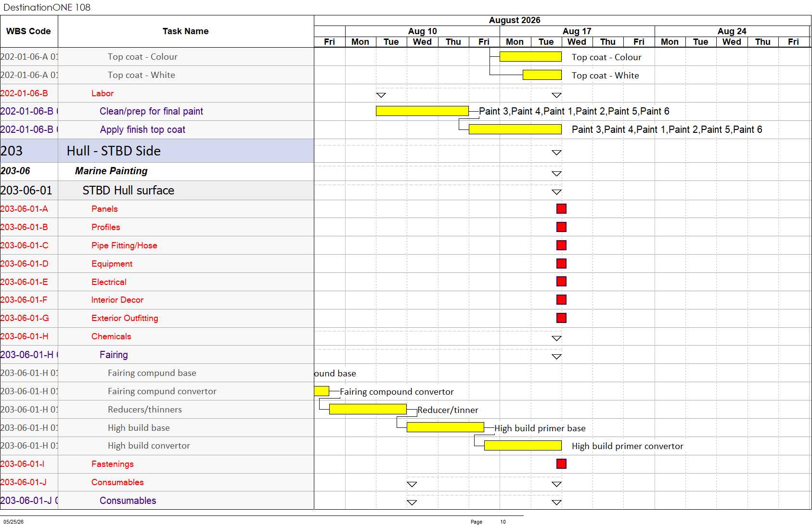Click the WBS Code column header
This screenshot has height=528, width=812.
pyautogui.click(x=29, y=31)
